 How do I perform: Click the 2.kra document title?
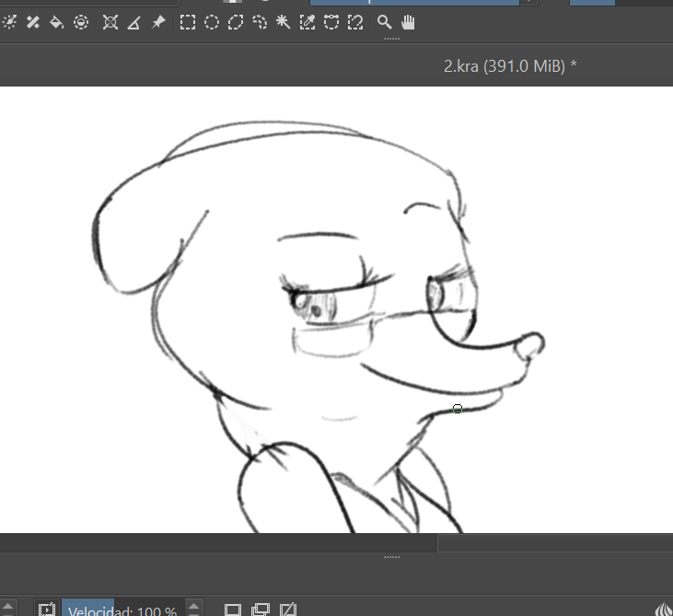pos(510,66)
